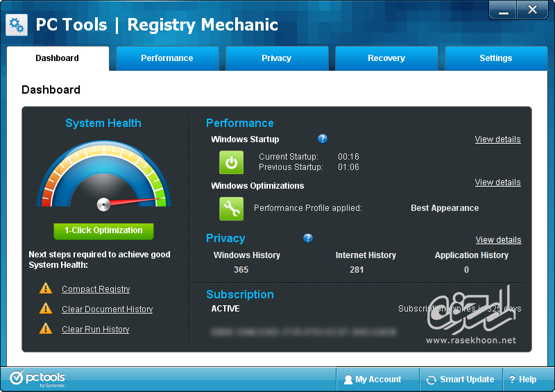555x392 pixels.
Task: Click the Current Startup time 00:16
Action: tap(349, 157)
